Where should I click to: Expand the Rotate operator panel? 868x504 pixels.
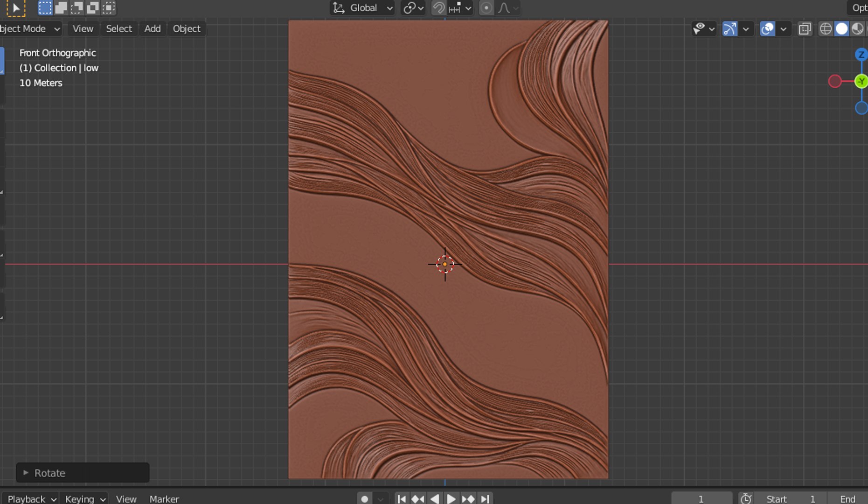point(83,473)
